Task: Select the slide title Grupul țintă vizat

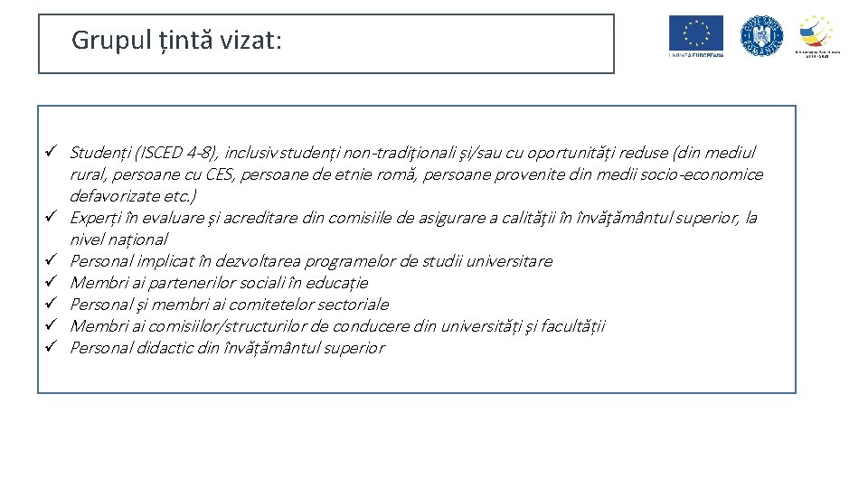Action: [176, 41]
